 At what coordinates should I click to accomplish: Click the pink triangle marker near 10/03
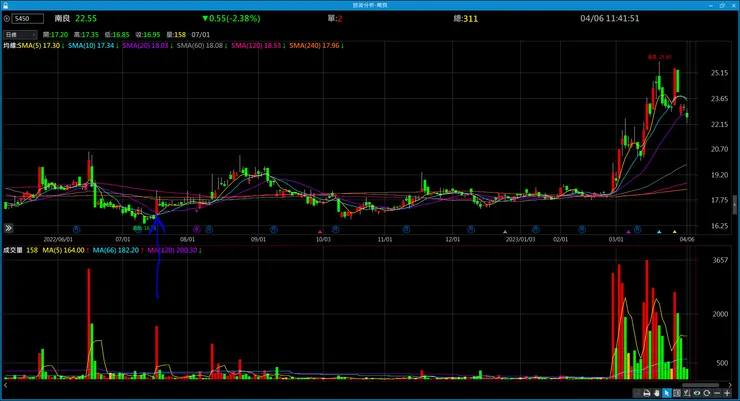[320, 232]
